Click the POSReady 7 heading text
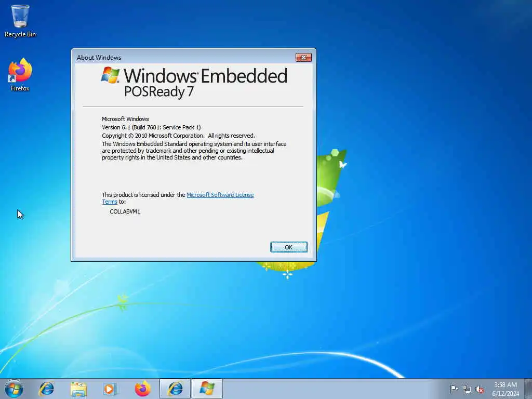 click(159, 92)
